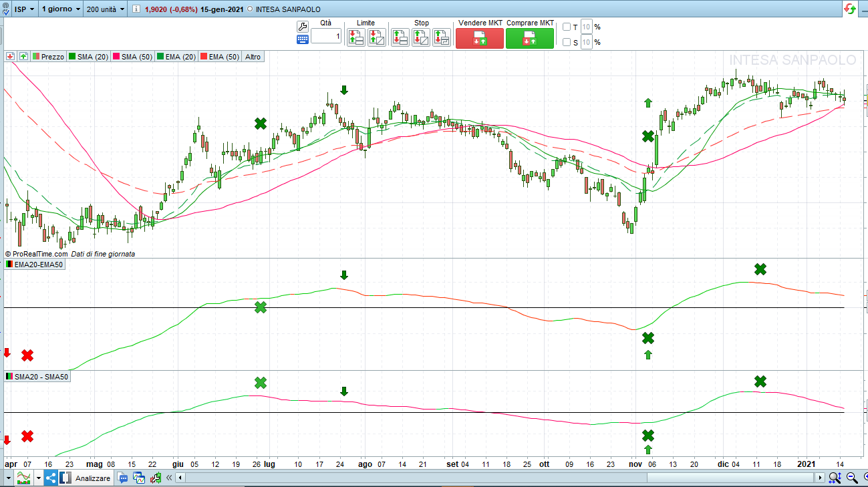Click the green Comprare MKT button
Viewport: 868px width, 487px height.
pos(529,38)
